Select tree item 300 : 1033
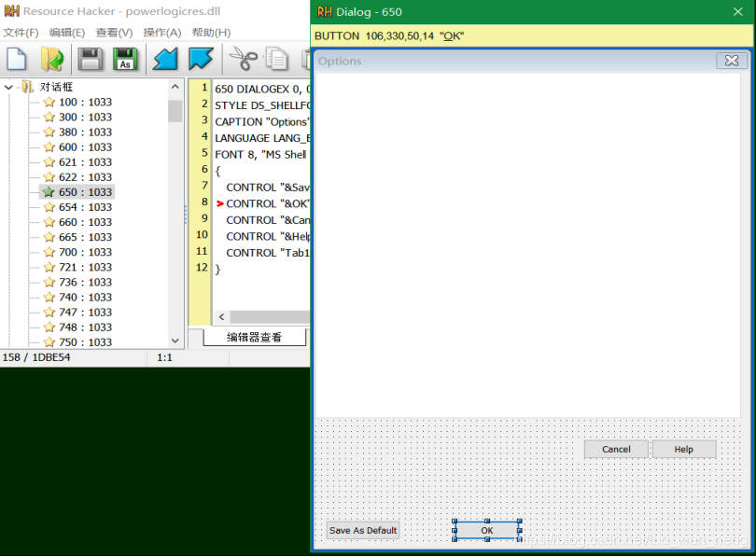 click(x=85, y=117)
